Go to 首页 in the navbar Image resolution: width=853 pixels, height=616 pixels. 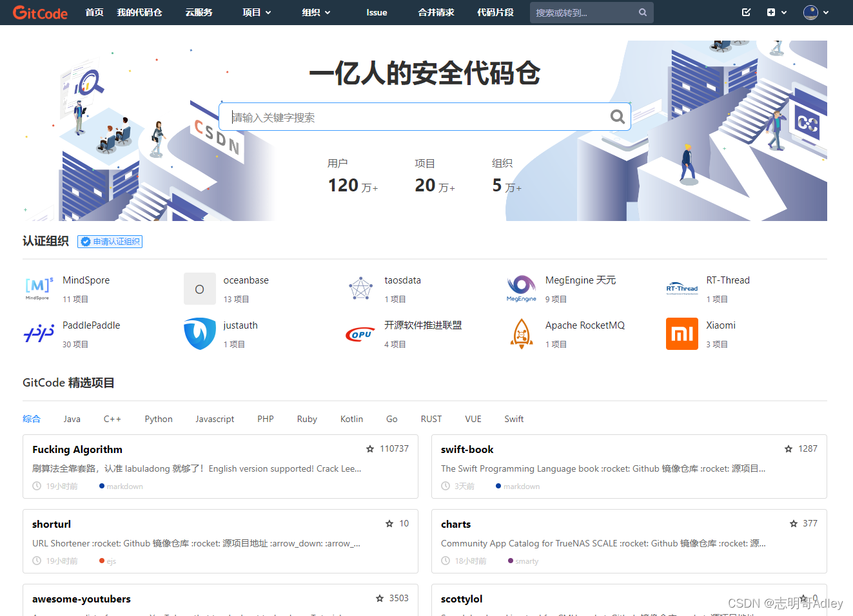pyautogui.click(x=95, y=12)
